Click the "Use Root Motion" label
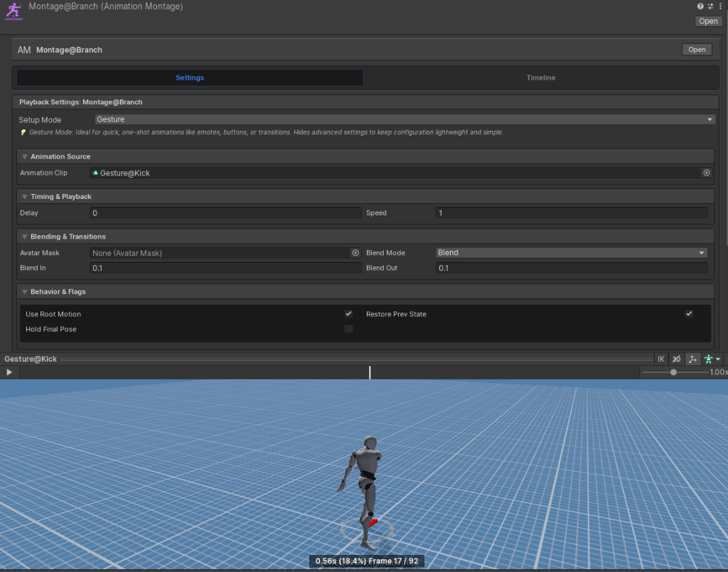Image resolution: width=728 pixels, height=572 pixels. coord(53,314)
